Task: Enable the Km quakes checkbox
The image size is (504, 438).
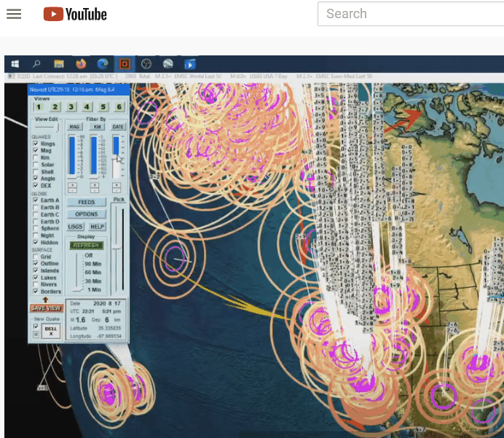Action: point(36,157)
